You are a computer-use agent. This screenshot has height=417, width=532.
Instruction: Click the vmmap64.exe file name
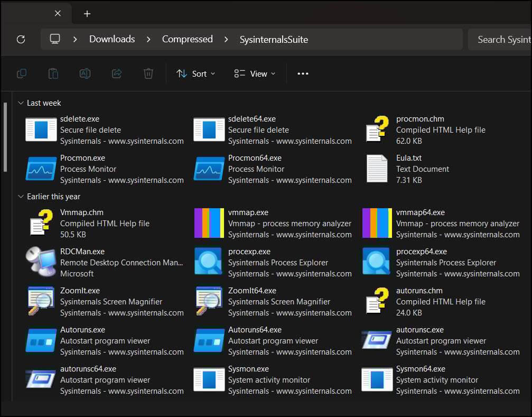[421, 212]
